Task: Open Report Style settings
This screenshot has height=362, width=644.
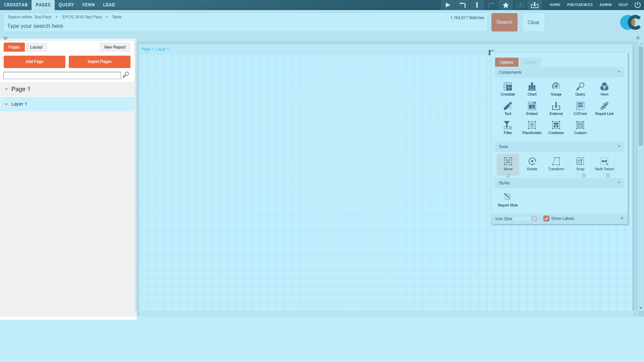Action: [x=507, y=199]
